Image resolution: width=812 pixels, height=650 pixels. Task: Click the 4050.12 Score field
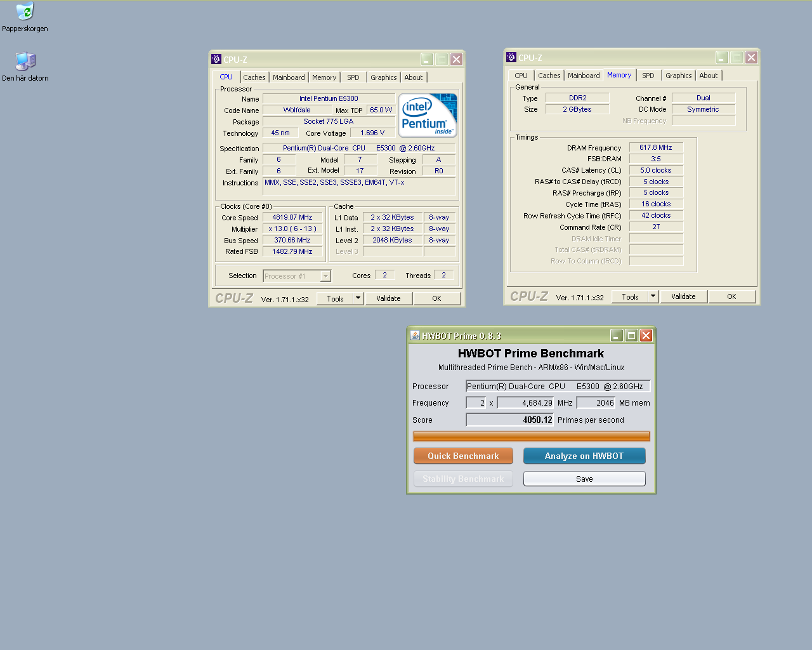tap(510, 420)
